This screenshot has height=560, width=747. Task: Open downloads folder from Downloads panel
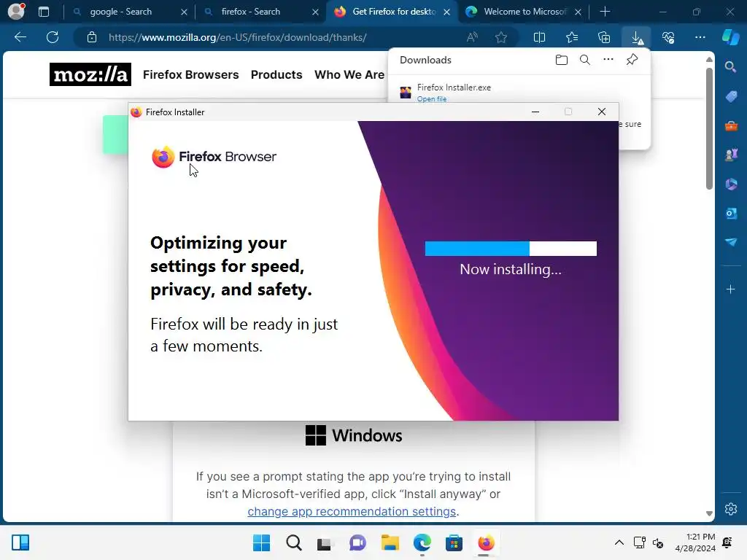[x=562, y=60]
